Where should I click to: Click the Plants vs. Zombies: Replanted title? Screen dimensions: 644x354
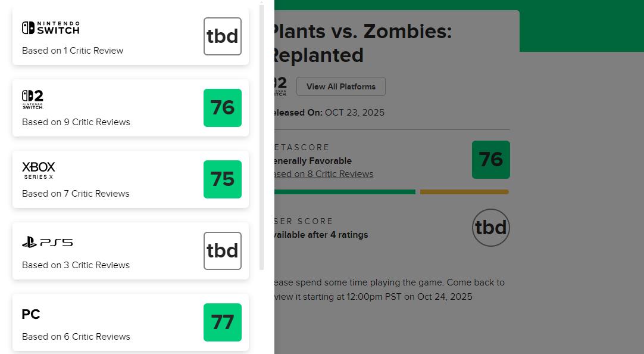[x=361, y=43]
